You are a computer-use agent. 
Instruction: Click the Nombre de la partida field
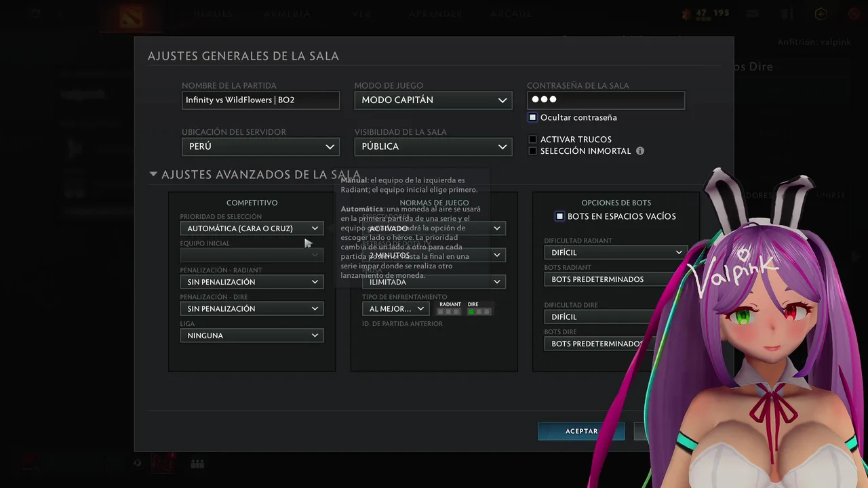pos(260,100)
